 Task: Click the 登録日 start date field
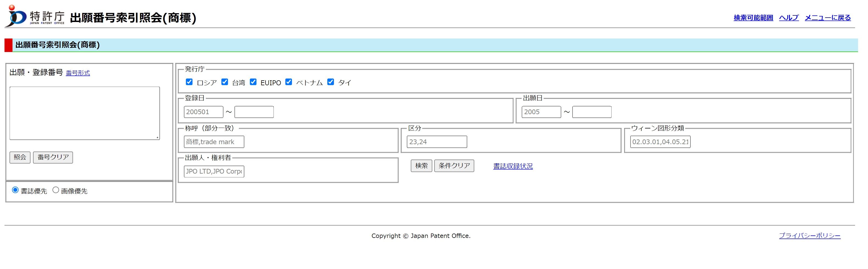pyautogui.click(x=203, y=112)
